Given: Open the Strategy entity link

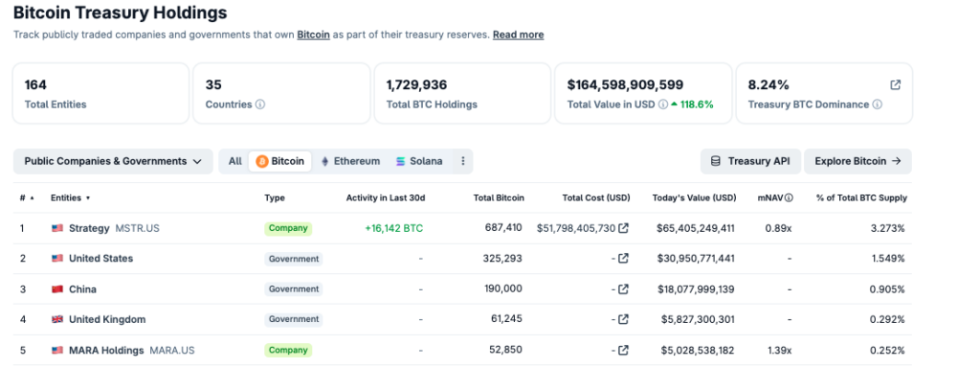Looking at the screenshot, I should coord(89,228).
